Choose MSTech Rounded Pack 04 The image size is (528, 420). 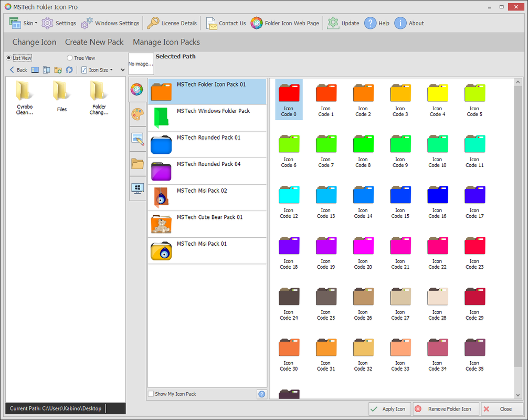pos(207,171)
